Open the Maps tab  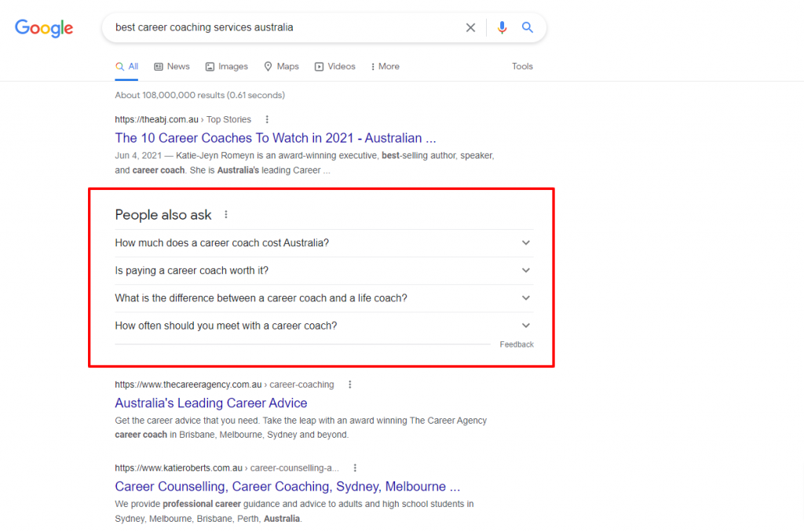(281, 67)
